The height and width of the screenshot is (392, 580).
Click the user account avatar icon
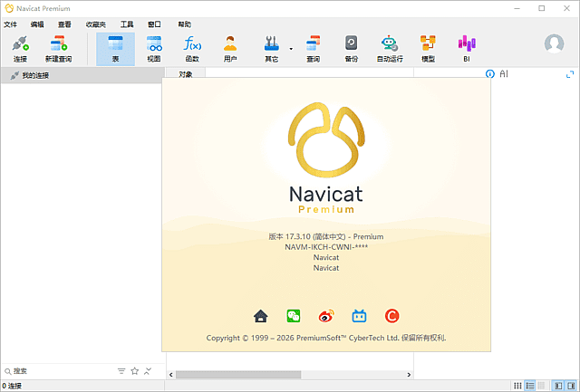point(554,43)
